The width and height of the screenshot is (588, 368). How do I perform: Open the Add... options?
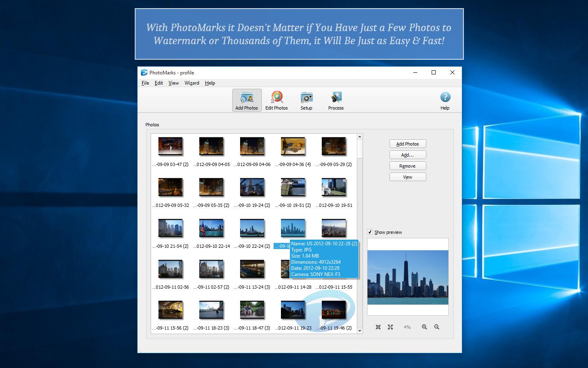pos(407,155)
